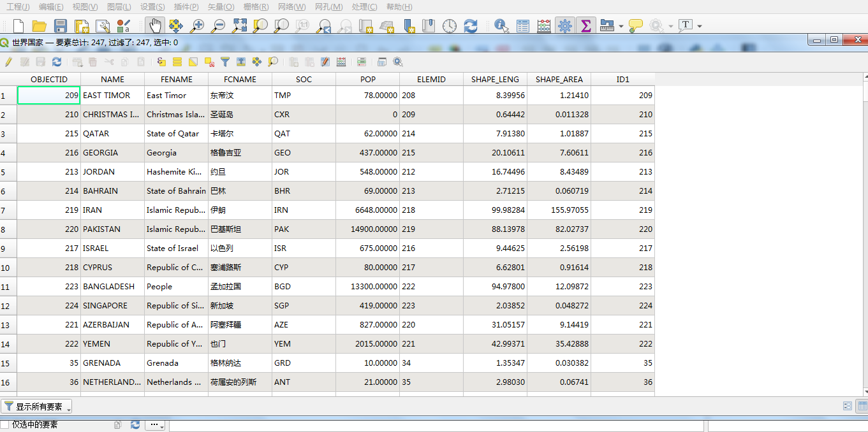The width and height of the screenshot is (868, 432).
Task: Click the Invert Selection icon
Action: click(193, 62)
